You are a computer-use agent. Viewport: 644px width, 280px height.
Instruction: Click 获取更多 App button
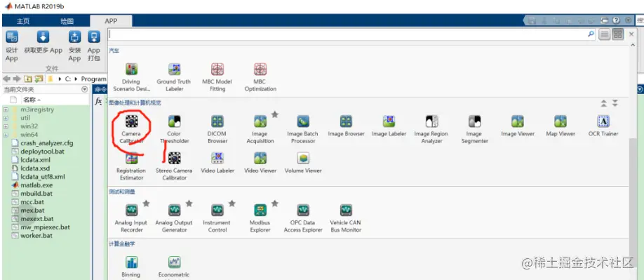click(x=43, y=43)
